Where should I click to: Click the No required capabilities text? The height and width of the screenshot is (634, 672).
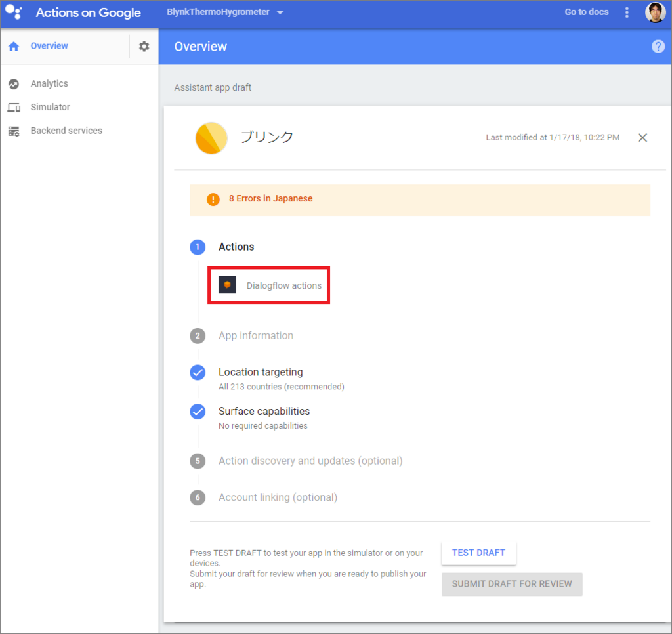262,426
